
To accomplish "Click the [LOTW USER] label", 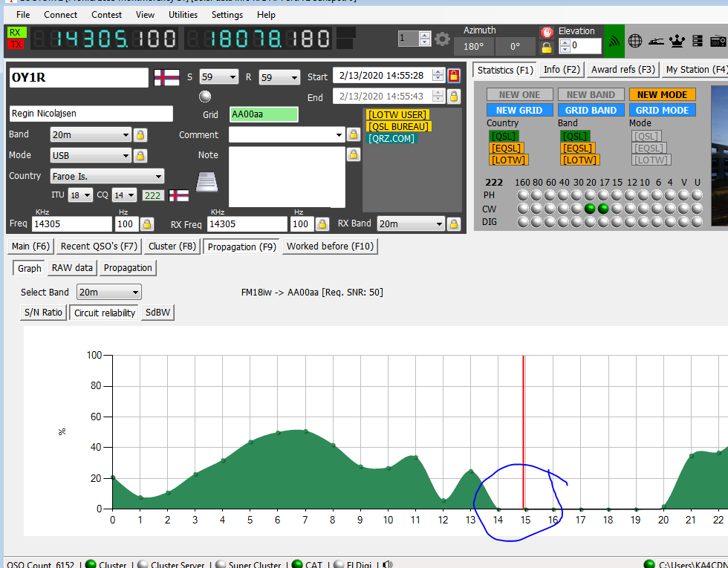I will 397,114.
